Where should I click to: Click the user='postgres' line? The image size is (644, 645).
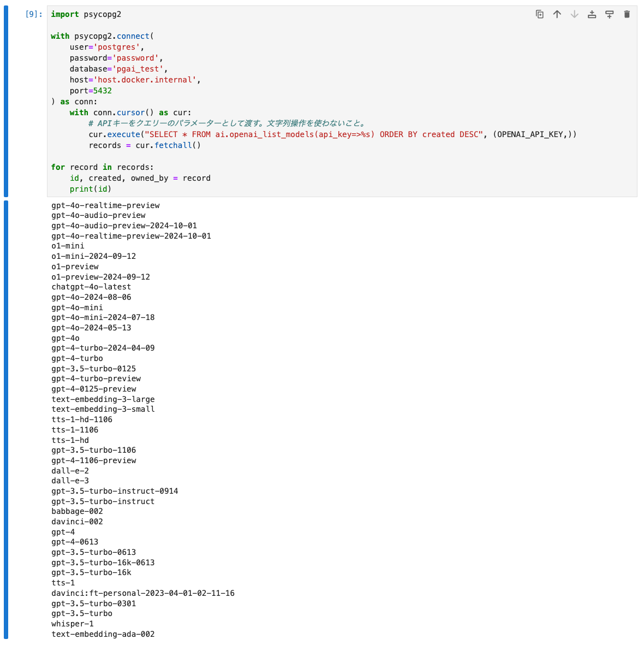tap(107, 48)
